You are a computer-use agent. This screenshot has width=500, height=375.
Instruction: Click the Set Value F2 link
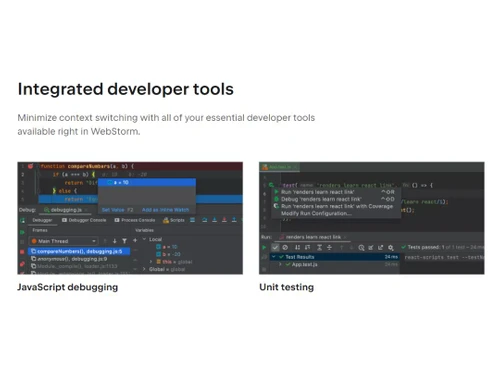(x=117, y=210)
